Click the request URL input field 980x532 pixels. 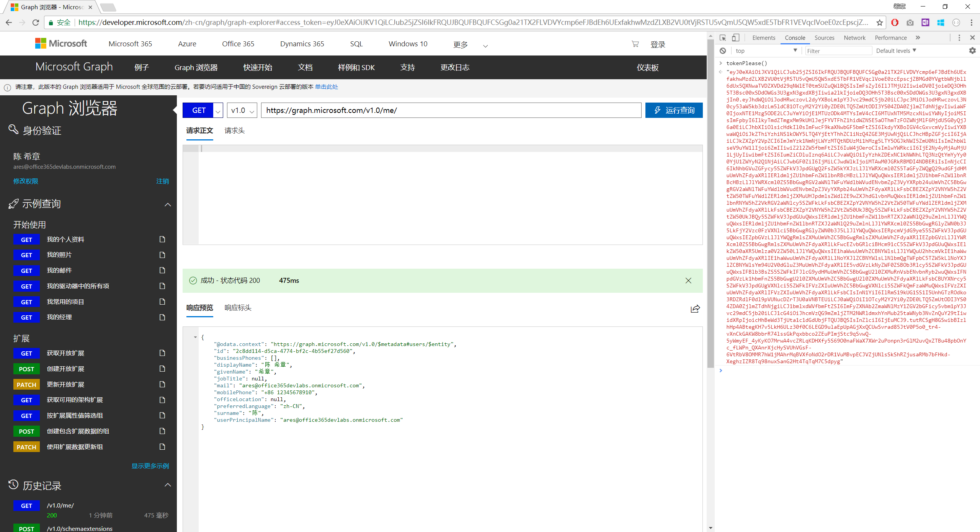tap(451, 110)
